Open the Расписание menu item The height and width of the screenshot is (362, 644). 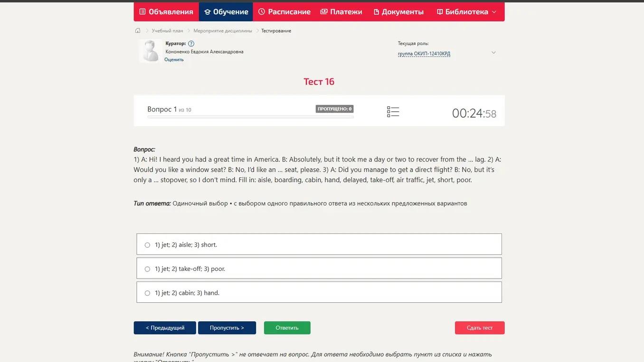click(x=284, y=12)
